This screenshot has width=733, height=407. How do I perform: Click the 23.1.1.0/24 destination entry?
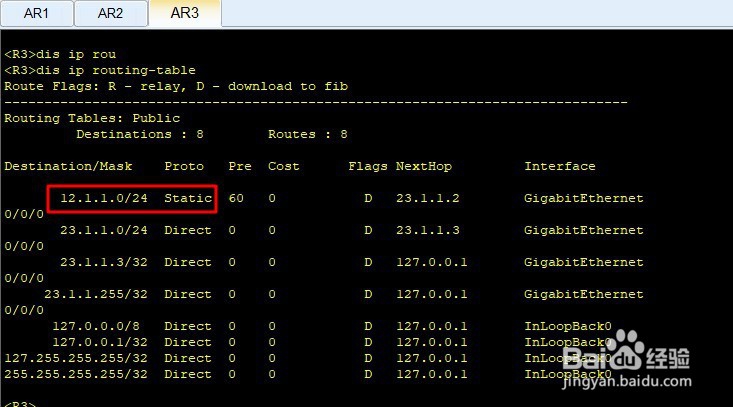coord(104,230)
